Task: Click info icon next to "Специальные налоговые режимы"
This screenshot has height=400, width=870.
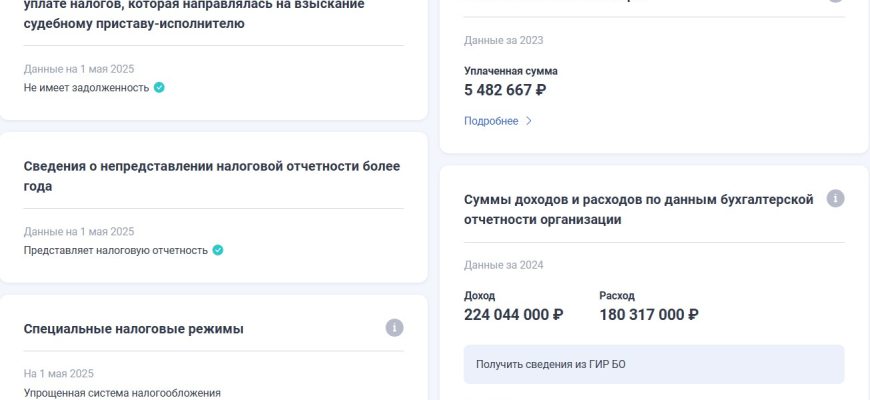Action: pos(395,328)
